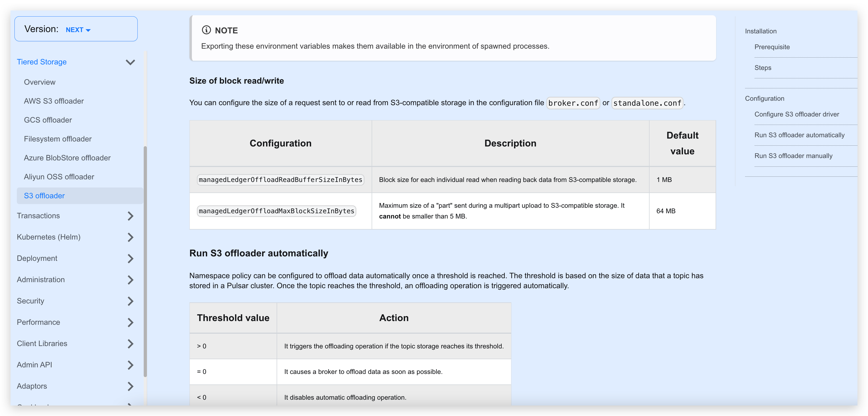The width and height of the screenshot is (868, 416).
Task: Select Azure BlobStore offloader in sidebar
Action: pos(67,158)
